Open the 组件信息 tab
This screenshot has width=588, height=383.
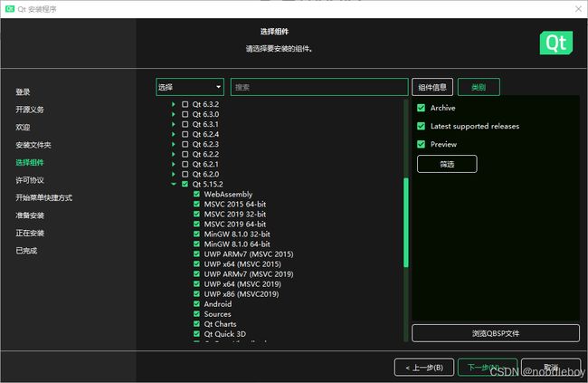432,87
